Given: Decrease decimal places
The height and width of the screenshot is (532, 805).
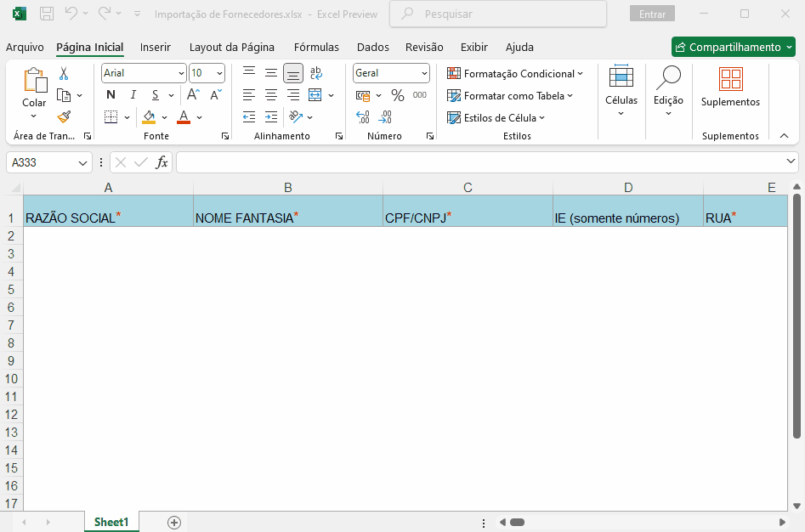Looking at the screenshot, I should (x=385, y=117).
